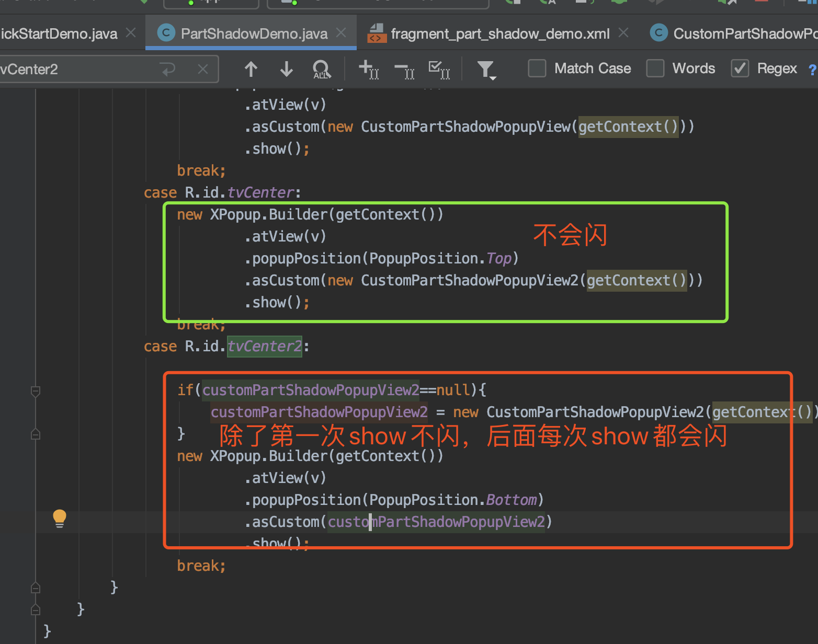The width and height of the screenshot is (818, 644).
Task: Close the PartShadowDemo.java tab
Action: click(340, 32)
